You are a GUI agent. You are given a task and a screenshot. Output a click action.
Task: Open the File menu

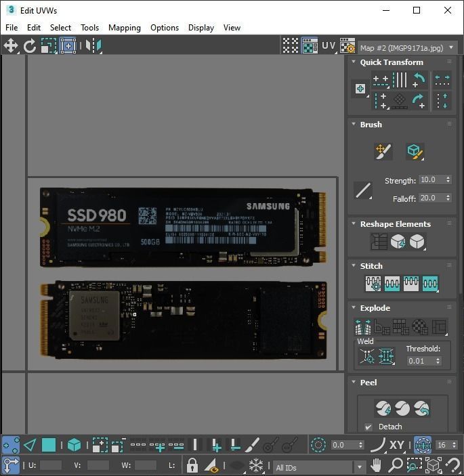point(12,28)
